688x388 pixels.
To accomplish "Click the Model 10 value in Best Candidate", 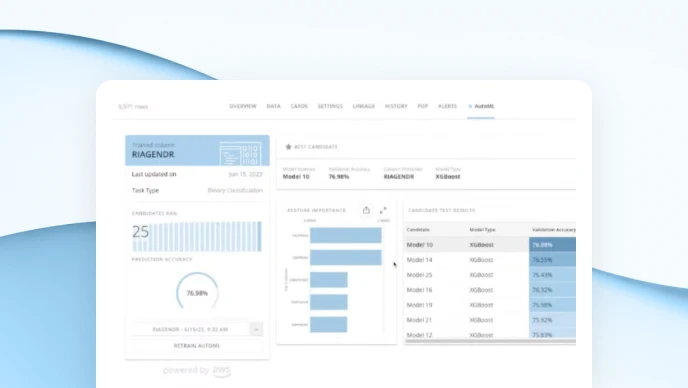I will [296, 176].
